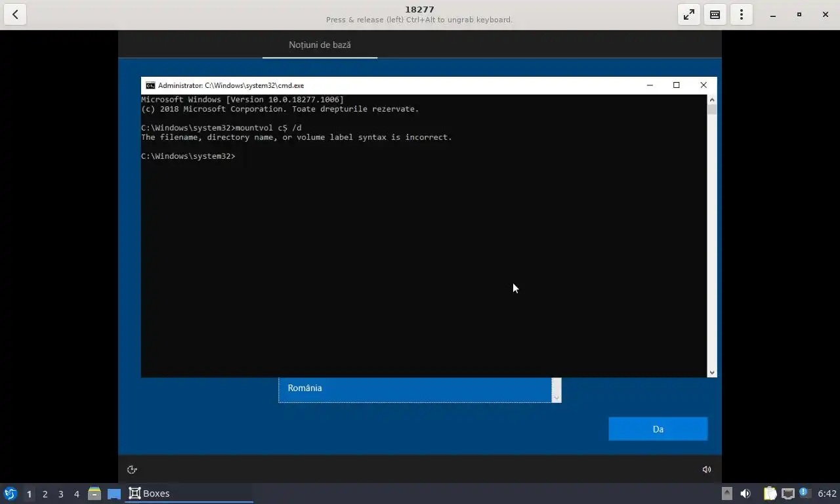Click the 'mountvol c$ /d' command line
The width and height of the screenshot is (840, 504).
(221, 128)
